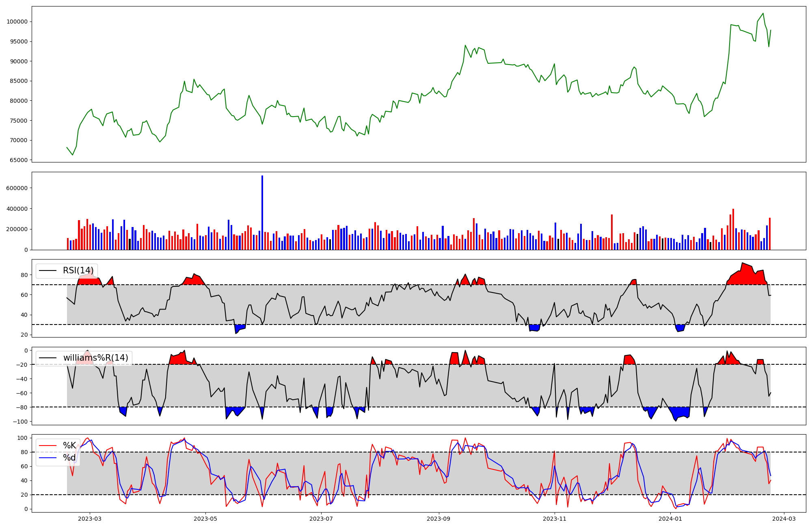Click the 2023-11 x-axis date label

click(x=555, y=519)
